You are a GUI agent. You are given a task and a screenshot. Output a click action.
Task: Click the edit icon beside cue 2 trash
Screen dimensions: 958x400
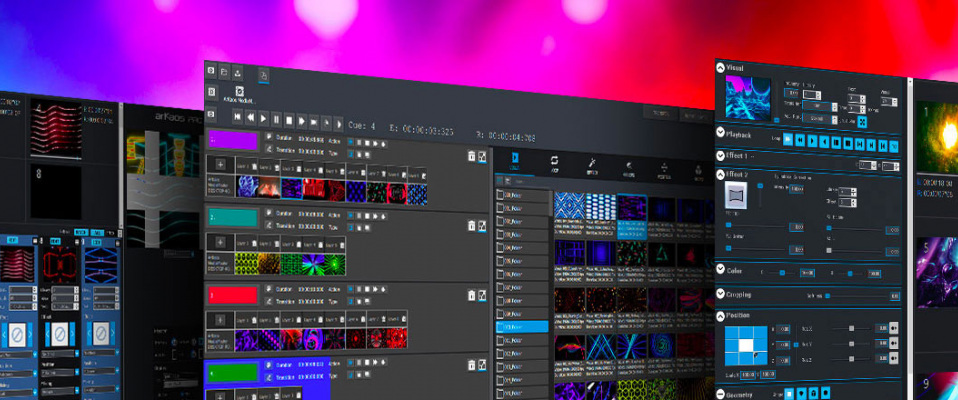coord(483,226)
